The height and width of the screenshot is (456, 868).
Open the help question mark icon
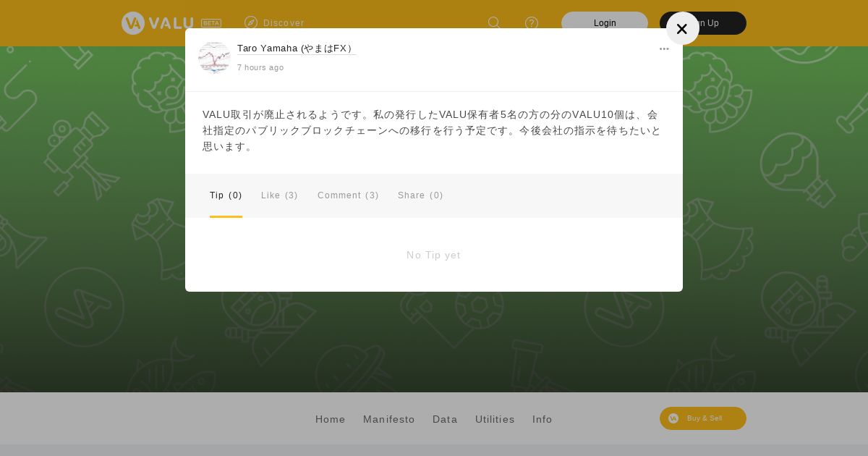(x=532, y=23)
